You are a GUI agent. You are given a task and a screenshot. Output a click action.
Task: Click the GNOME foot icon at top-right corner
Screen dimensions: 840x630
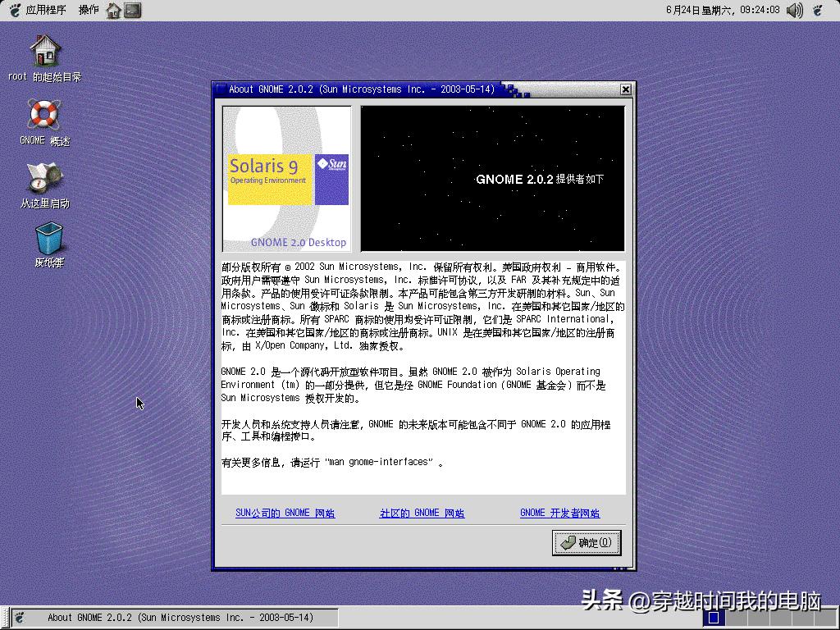coord(818,10)
